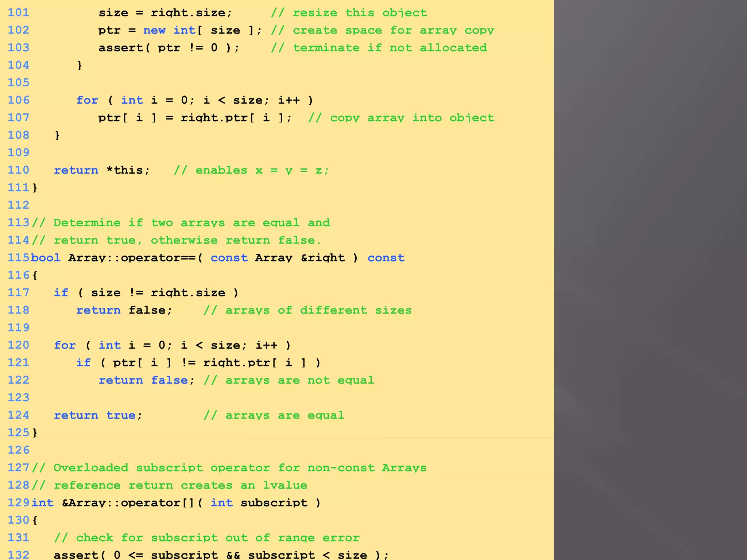Click 'return false;' on line 118
The width and height of the screenshot is (747, 560).
click(x=124, y=310)
